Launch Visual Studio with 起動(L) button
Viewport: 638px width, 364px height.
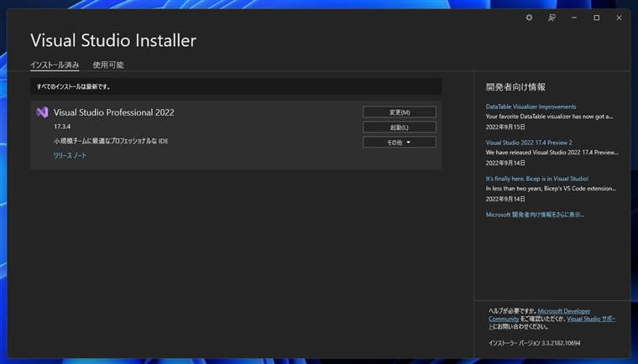pyautogui.click(x=399, y=127)
